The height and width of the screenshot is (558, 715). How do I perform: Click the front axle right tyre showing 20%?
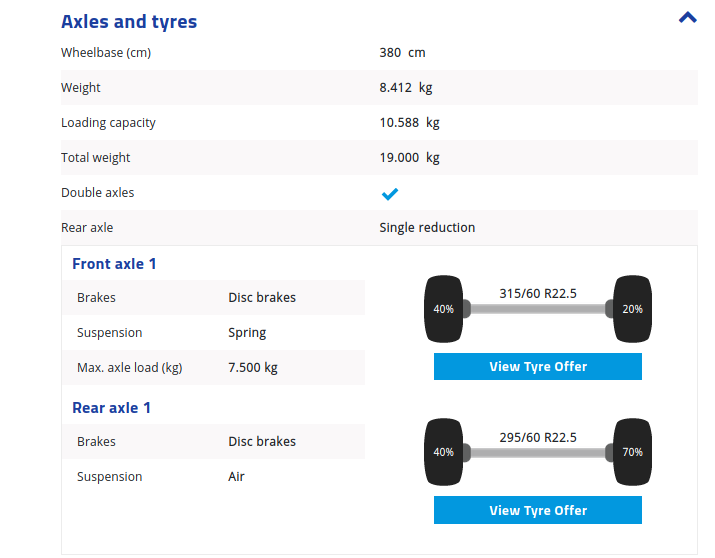pyautogui.click(x=632, y=309)
